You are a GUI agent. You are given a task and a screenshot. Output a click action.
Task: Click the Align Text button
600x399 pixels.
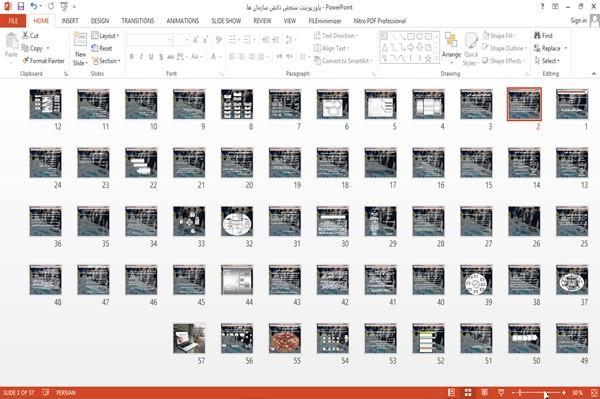331,48
